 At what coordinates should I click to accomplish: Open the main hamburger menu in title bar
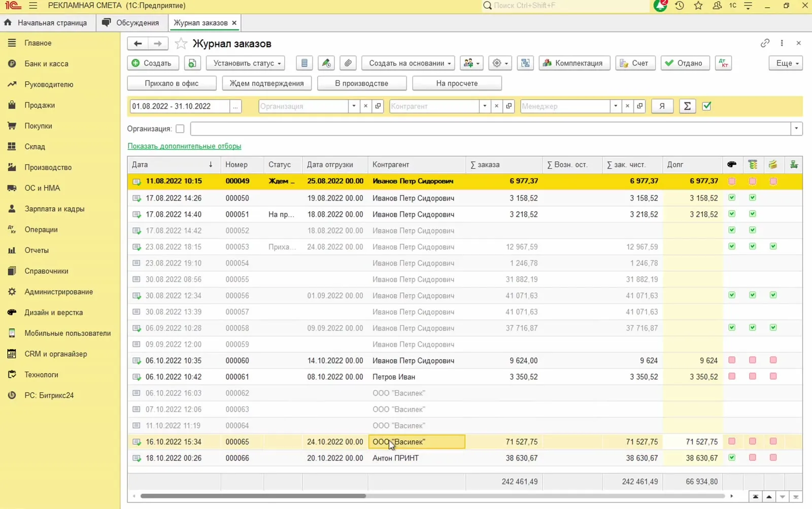(33, 6)
